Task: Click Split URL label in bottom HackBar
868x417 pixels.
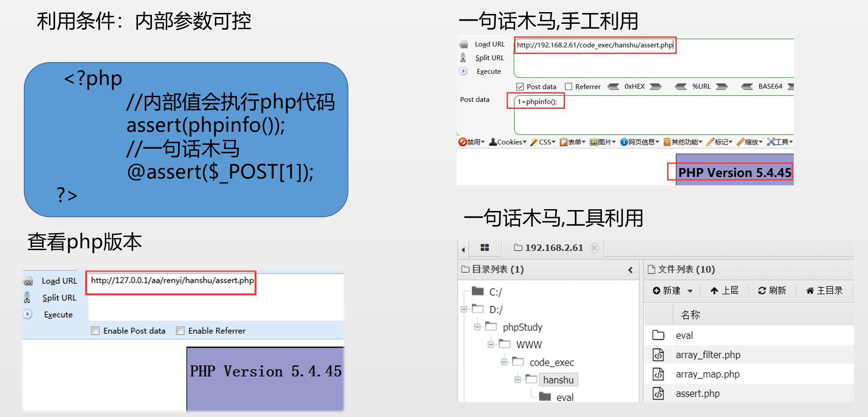Action: [x=59, y=298]
